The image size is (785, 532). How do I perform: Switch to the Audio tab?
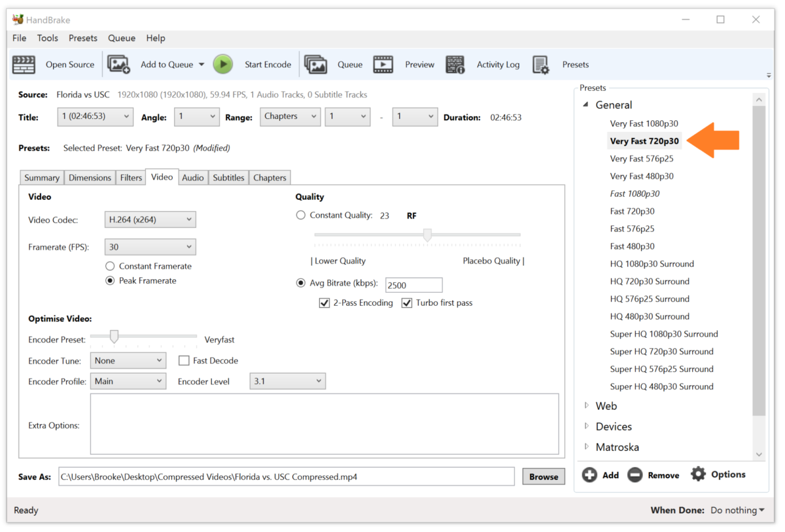point(192,178)
